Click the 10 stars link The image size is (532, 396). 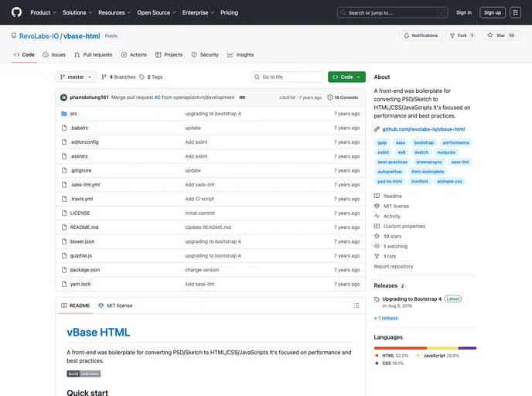[388, 236]
